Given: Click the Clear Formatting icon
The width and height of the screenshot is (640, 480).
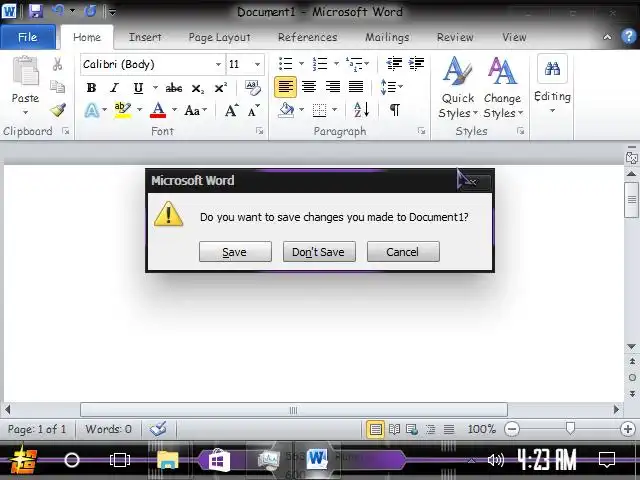Looking at the screenshot, I should (253, 88).
